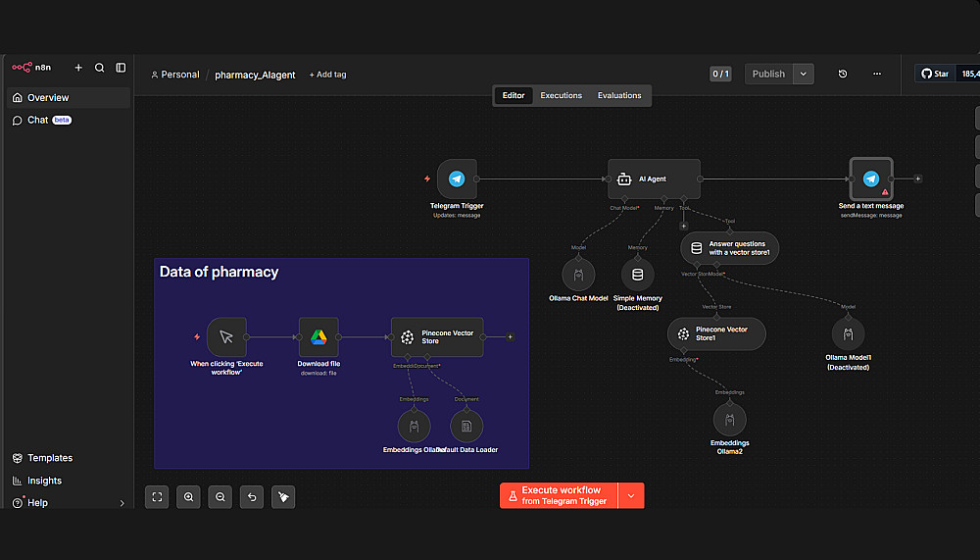Screen dimensions: 980x560
Task: Open Overview in sidebar
Action: pyautogui.click(x=69, y=98)
